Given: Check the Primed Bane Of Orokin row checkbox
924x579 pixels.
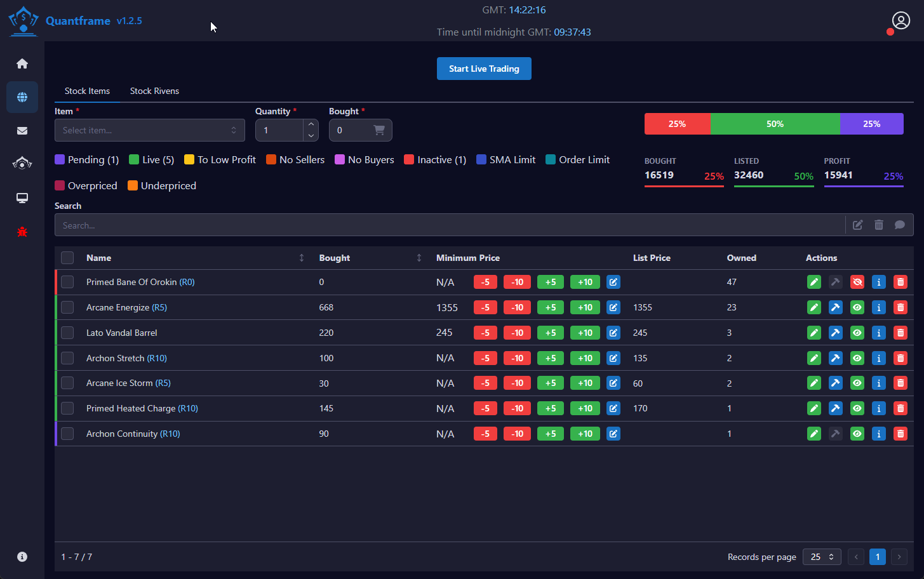Looking at the screenshot, I should (x=67, y=282).
